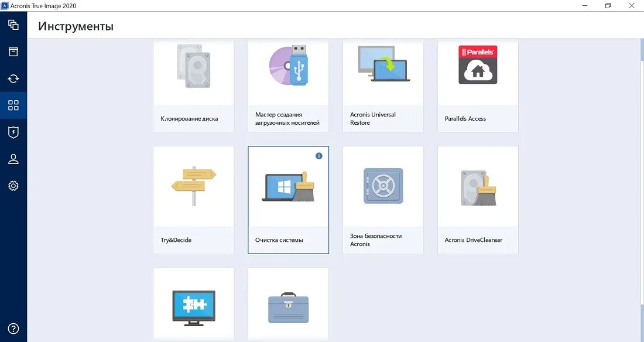Click the DriveCleanser disk brush icon
The image size is (644, 342).
pyautogui.click(x=478, y=188)
